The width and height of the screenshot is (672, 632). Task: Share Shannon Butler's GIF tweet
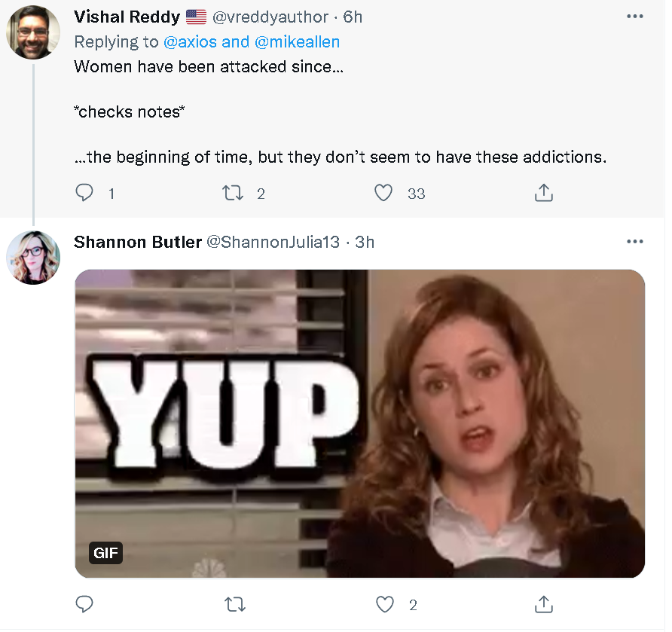tap(543, 604)
